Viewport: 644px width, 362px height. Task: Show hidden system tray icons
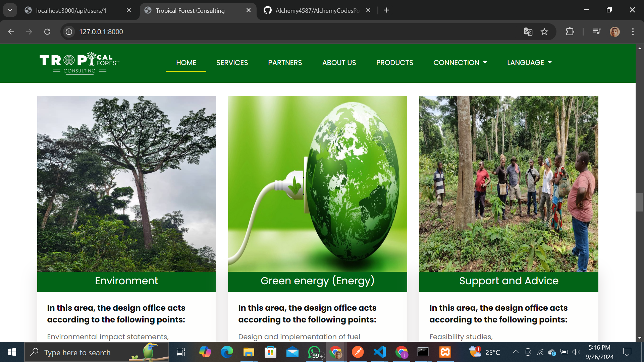point(516,352)
